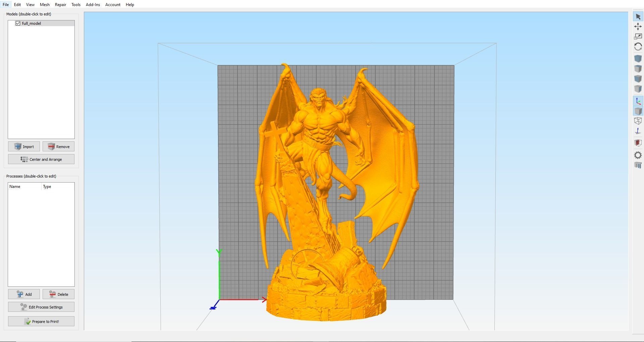Open the Tools menu
This screenshot has width=644, height=342.
pos(76,4)
